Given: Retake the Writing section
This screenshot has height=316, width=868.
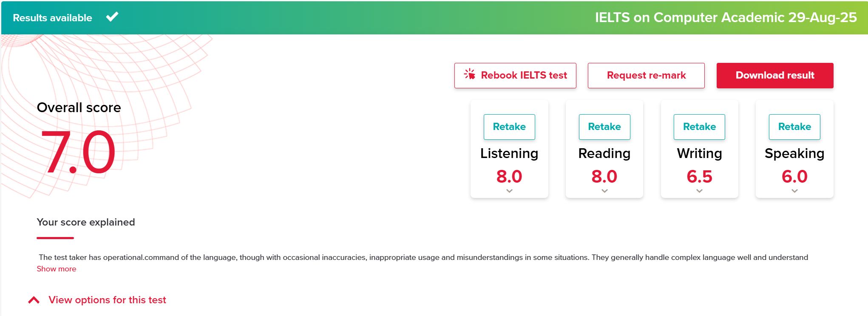Looking at the screenshot, I should point(699,127).
